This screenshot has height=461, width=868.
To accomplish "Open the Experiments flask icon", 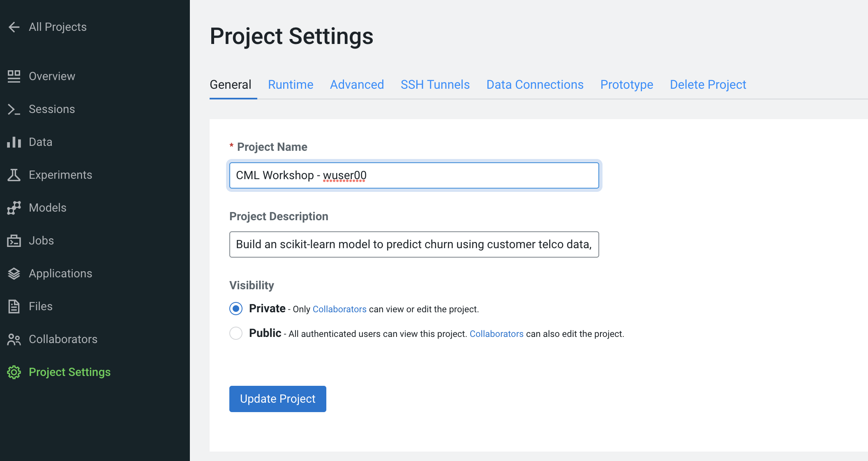I will [x=14, y=175].
